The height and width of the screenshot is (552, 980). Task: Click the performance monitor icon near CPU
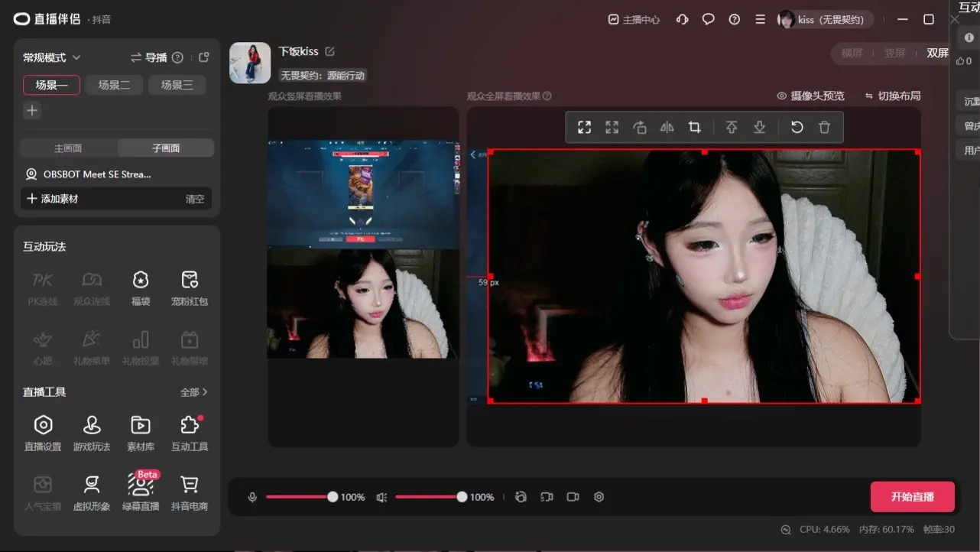click(x=786, y=530)
